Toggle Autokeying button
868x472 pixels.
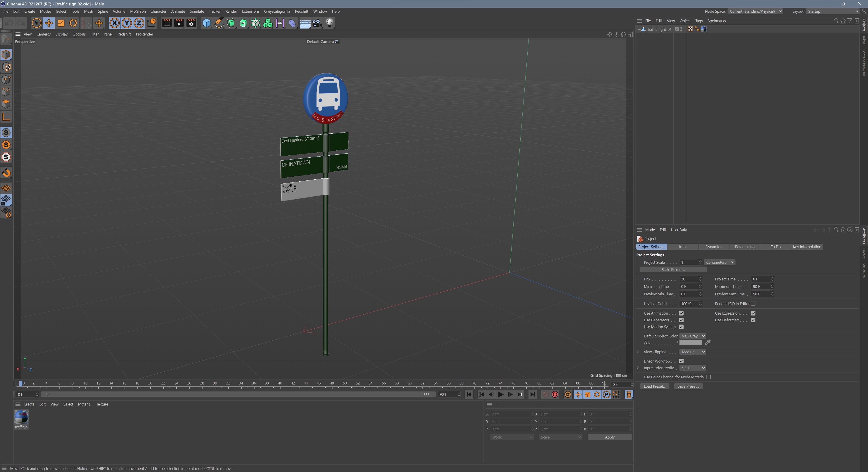[555, 394]
